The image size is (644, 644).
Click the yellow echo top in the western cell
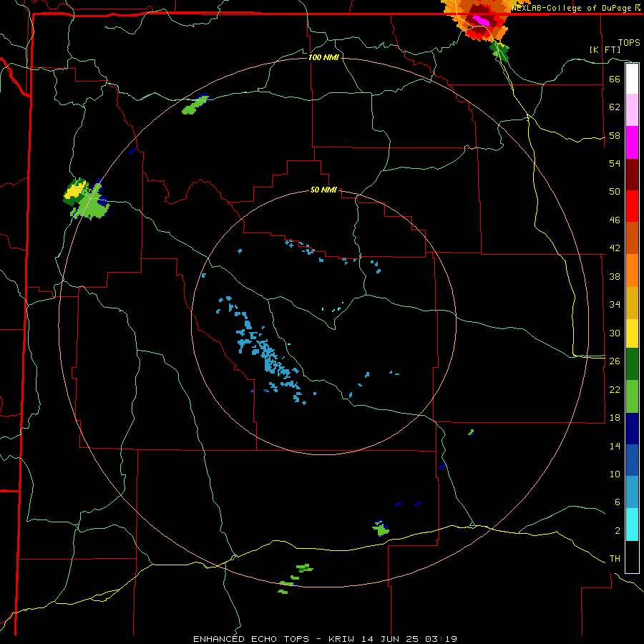(74, 190)
